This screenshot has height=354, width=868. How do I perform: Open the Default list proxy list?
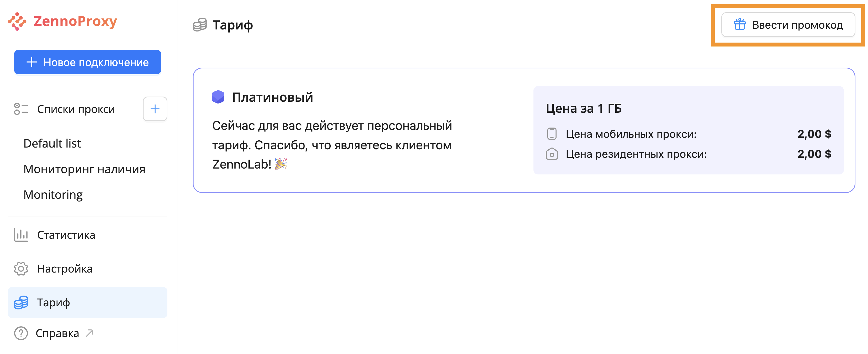[x=52, y=143]
